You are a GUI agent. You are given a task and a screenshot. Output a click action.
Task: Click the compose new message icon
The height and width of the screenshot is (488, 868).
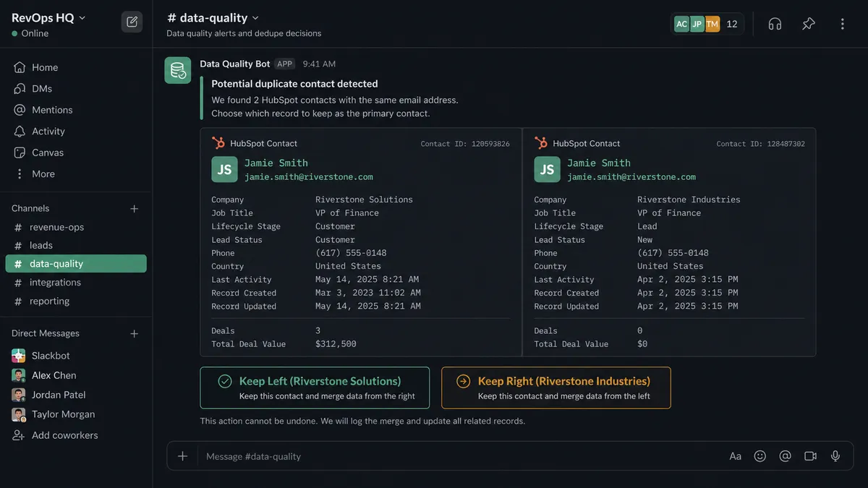tap(132, 22)
